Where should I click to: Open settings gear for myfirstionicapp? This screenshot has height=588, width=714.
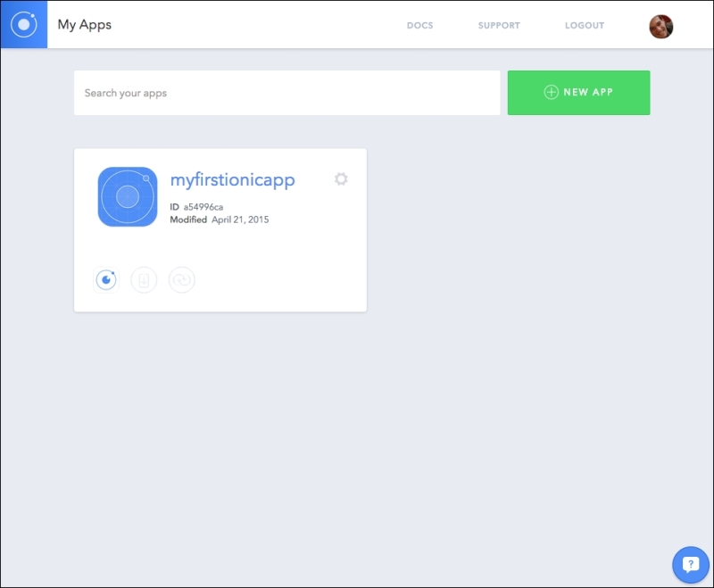[341, 178]
